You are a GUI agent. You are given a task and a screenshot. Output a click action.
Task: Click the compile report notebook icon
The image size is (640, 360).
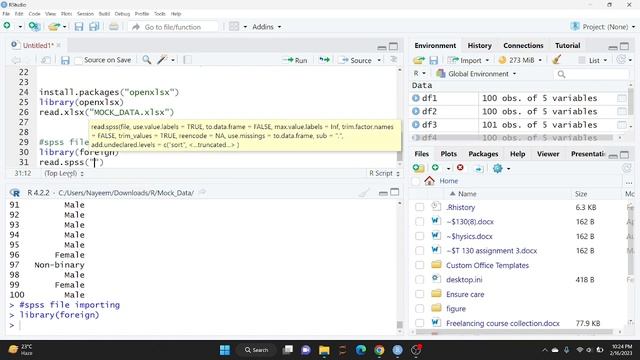click(188, 60)
